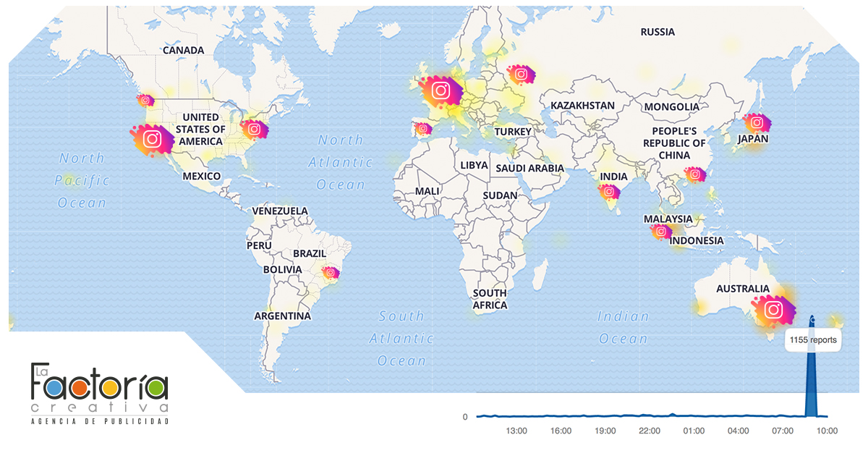Click the 13:00 label on the timeline

click(516, 431)
